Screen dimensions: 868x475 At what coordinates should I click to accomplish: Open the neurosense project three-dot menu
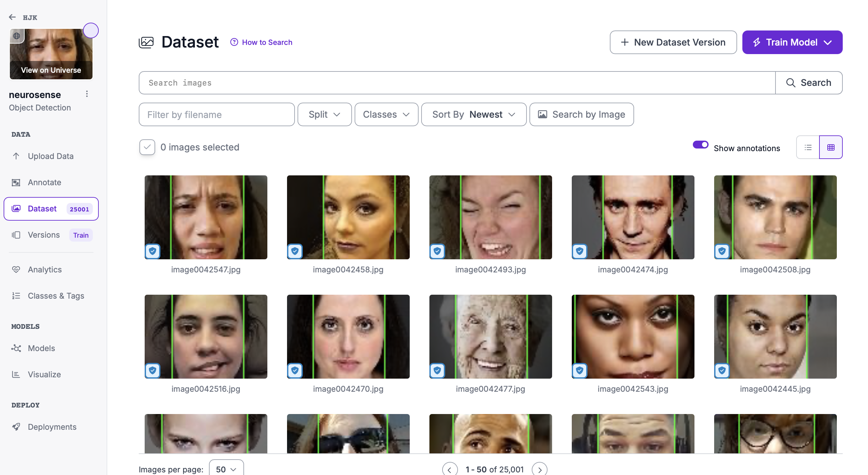click(87, 94)
